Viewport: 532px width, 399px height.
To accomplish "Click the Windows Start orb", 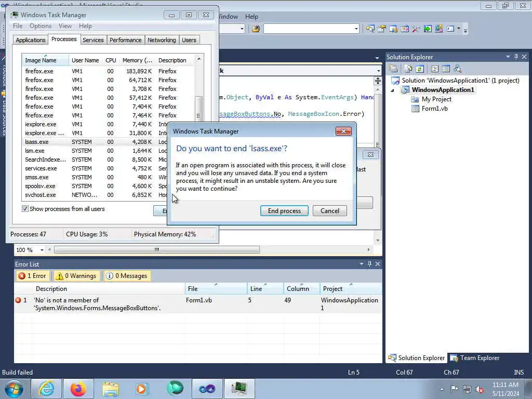I will click(14, 389).
